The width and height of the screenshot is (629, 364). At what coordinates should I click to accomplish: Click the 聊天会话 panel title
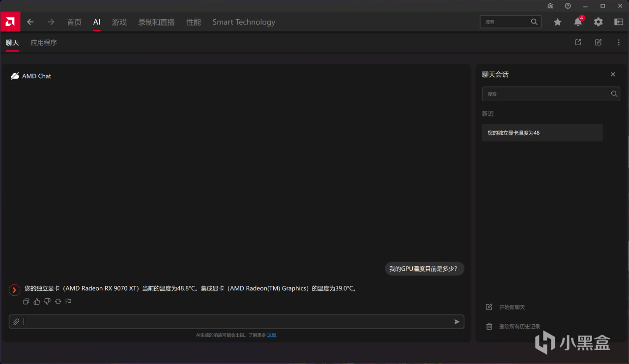pyautogui.click(x=495, y=75)
